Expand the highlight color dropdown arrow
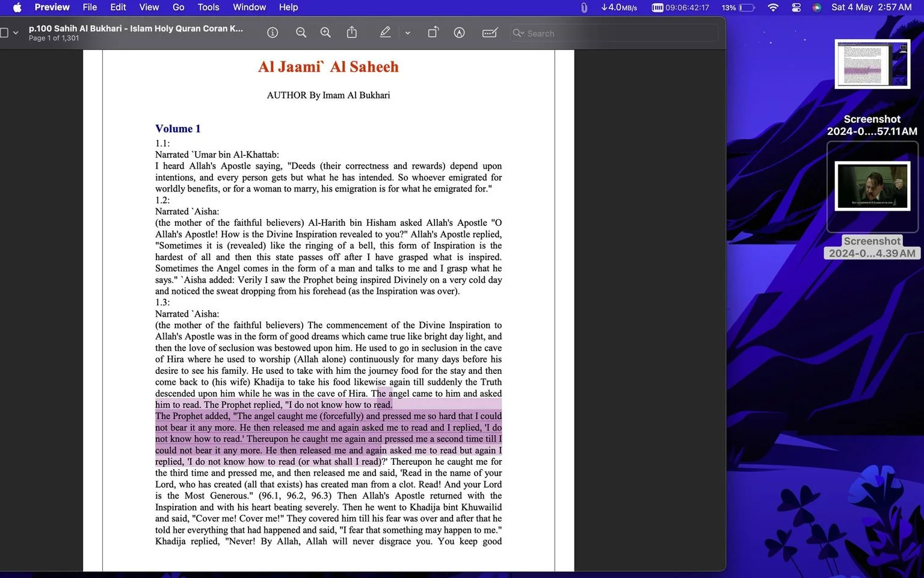 tap(408, 33)
